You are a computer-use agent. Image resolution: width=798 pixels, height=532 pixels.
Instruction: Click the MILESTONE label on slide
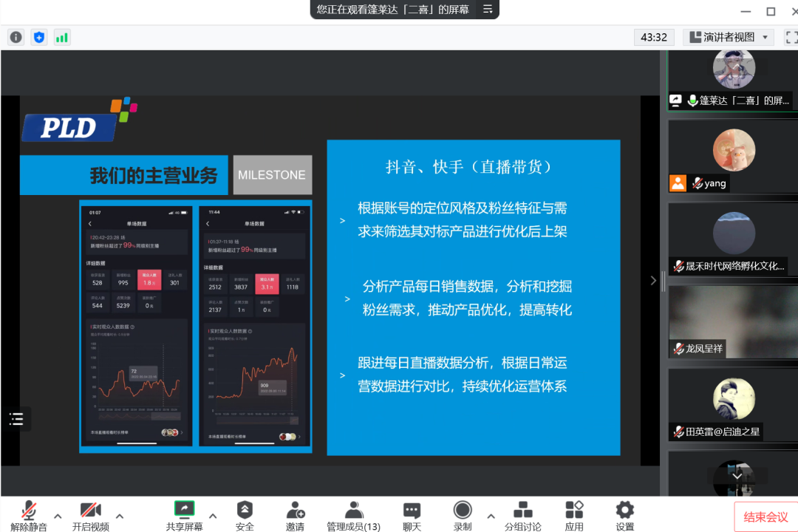click(272, 175)
